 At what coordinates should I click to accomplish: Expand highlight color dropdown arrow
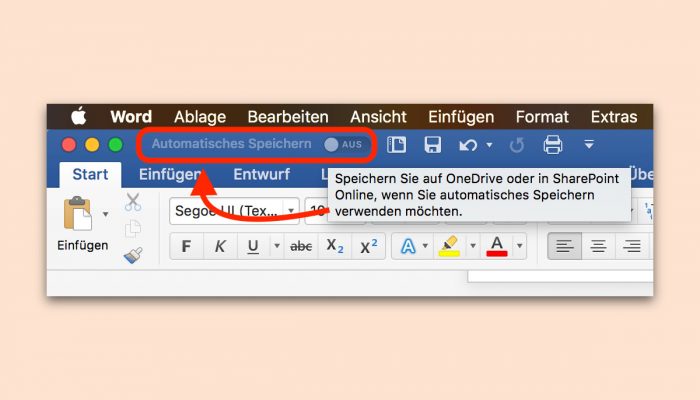point(473,246)
